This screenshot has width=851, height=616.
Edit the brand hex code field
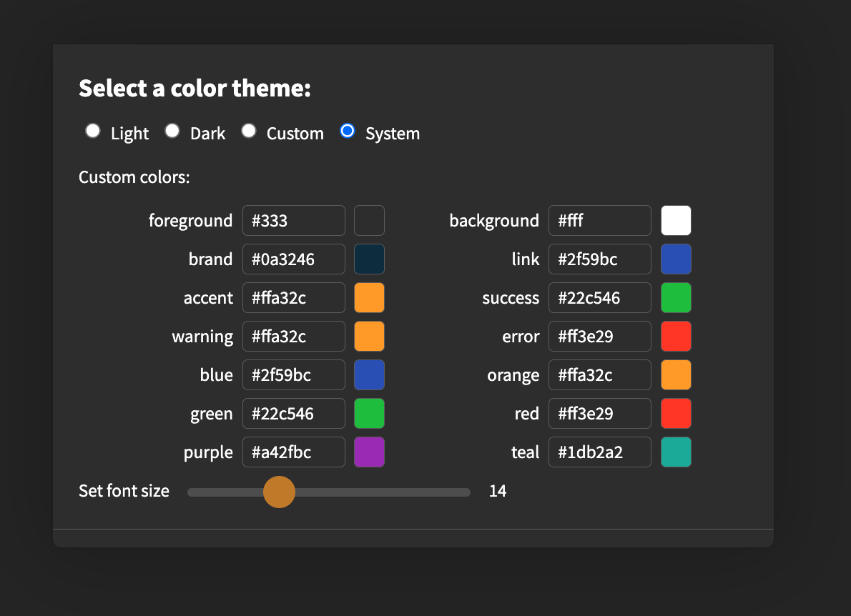(x=294, y=259)
